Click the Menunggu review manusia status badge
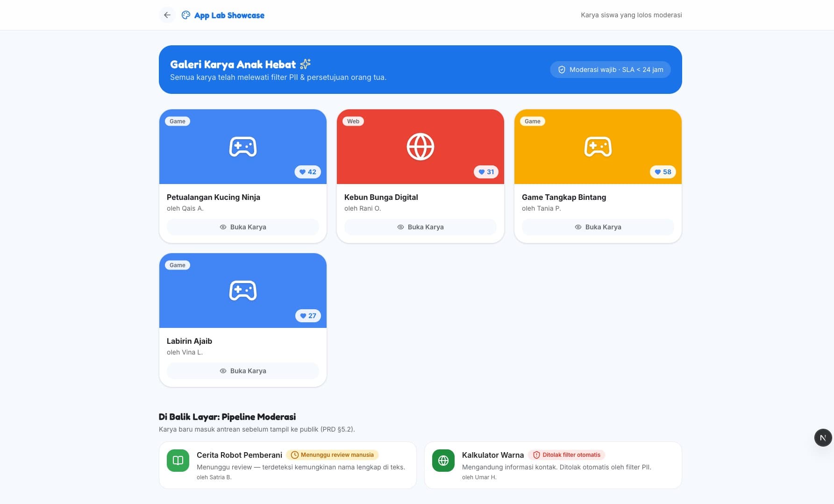The height and width of the screenshot is (504, 834). pyautogui.click(x=332, y=455)
